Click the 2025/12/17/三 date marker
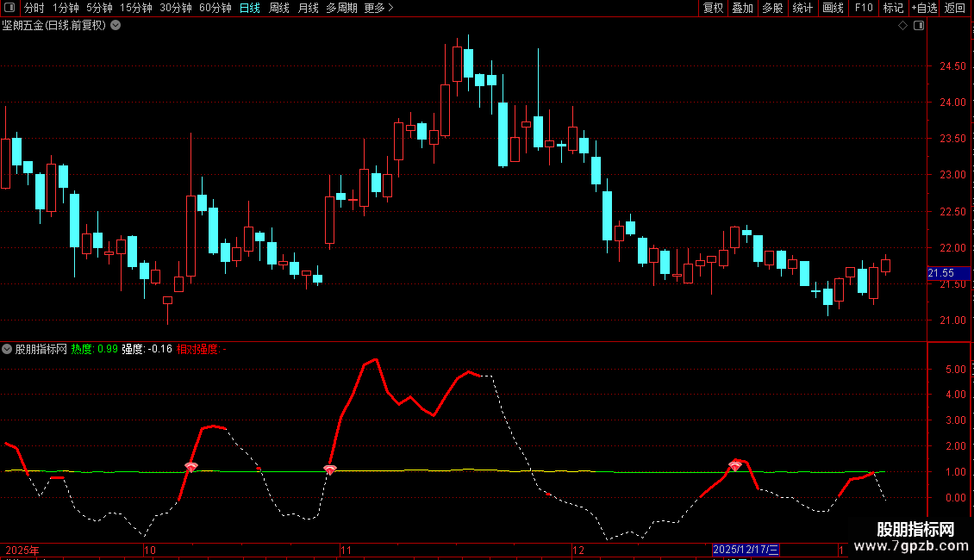Screen dimensions: 974x560 (x=746, y=550)
